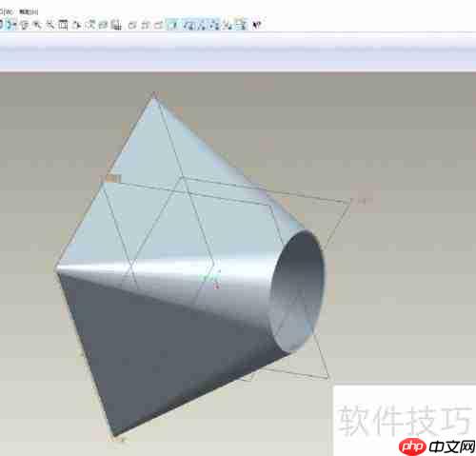Switch to hidden line display mode

[x=146, y=25]
